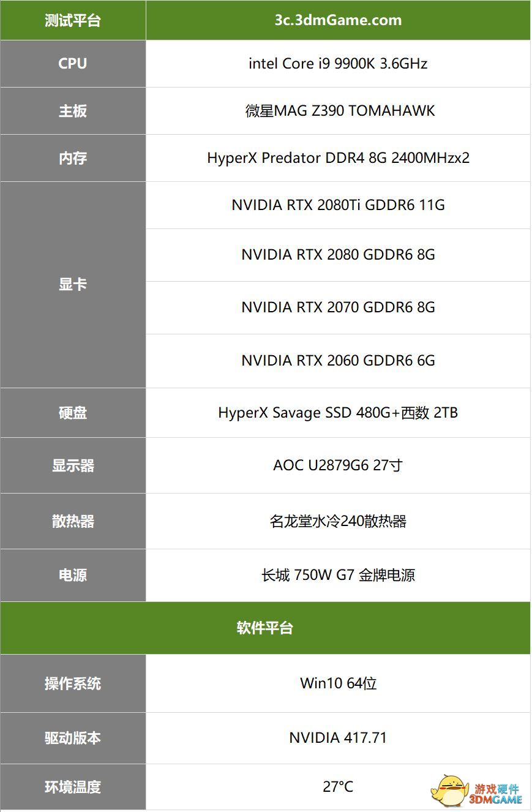The image size is (532, 812).
Task: Select NVIDIA 417.71 driver version cell
Action: pyautogui.click(x=338, y=738)
